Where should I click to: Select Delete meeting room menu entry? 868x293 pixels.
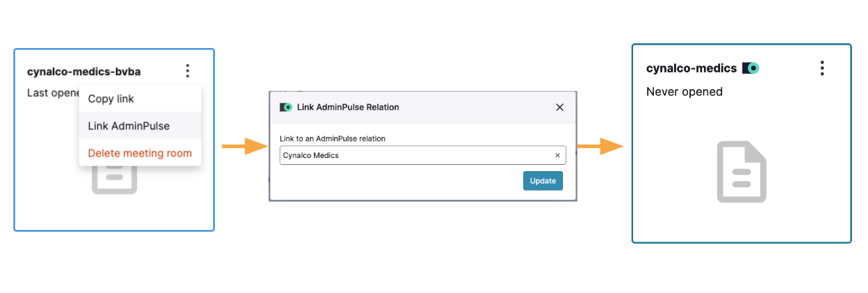click(x=140, y=153)
